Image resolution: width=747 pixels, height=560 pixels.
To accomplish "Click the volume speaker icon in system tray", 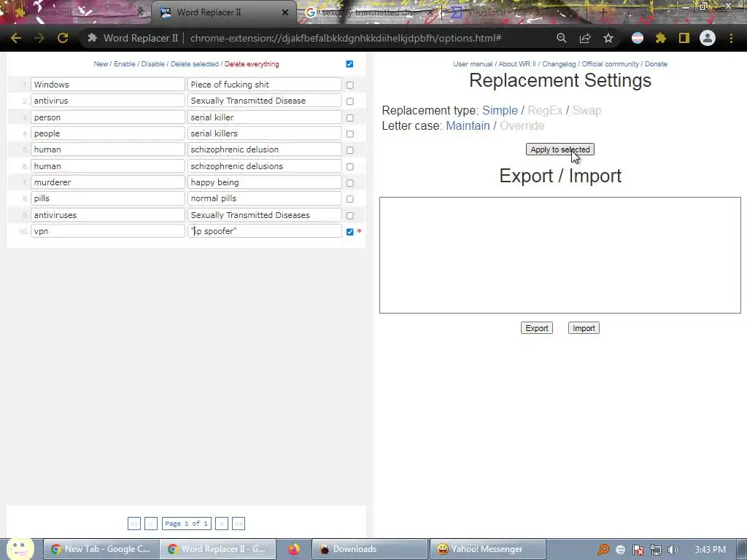I will click(x=673, y=550).
